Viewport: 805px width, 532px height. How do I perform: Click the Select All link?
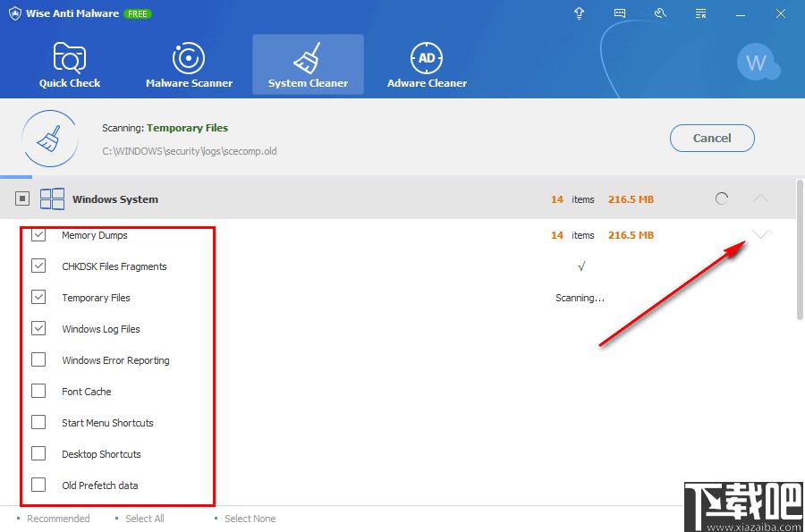(x=145, y=519)
